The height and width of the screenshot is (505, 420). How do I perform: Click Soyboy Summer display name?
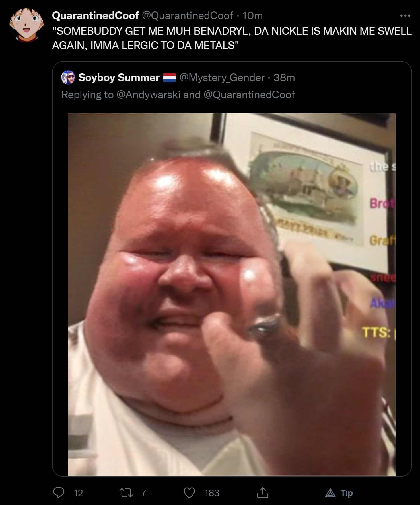tap(119, 77)
